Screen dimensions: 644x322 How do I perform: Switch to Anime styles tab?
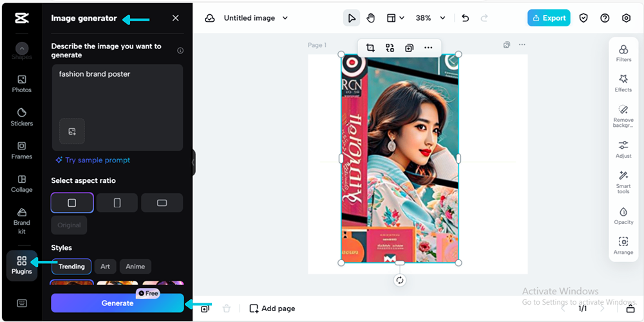pyautogui.click(x=135, y=267)
